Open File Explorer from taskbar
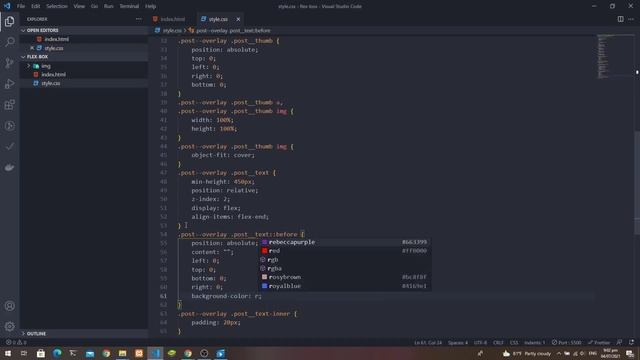 pyautogui.click(x=122, y=353)
